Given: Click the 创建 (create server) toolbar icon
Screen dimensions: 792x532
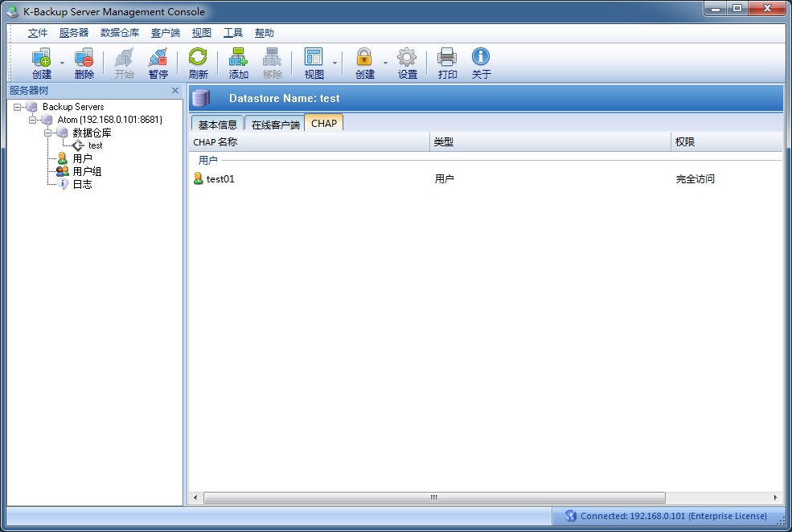Looking at the screenshot, I should pyautogui.click(x=42, y=63).
